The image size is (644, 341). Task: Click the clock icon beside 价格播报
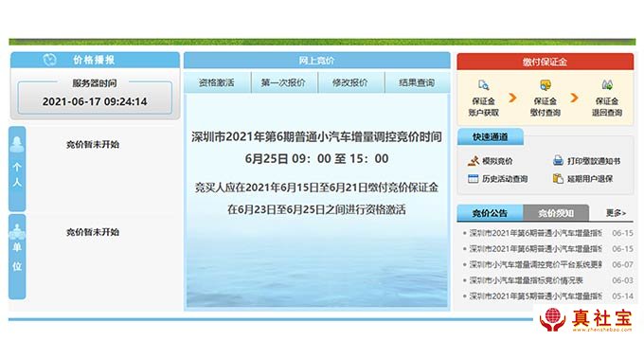[x=49, y=60]
